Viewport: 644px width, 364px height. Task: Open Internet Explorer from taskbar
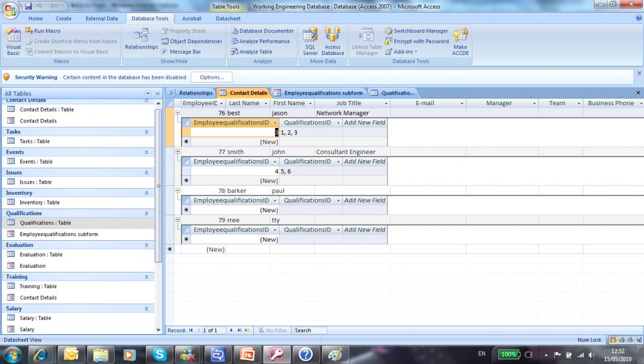(41, 354)
